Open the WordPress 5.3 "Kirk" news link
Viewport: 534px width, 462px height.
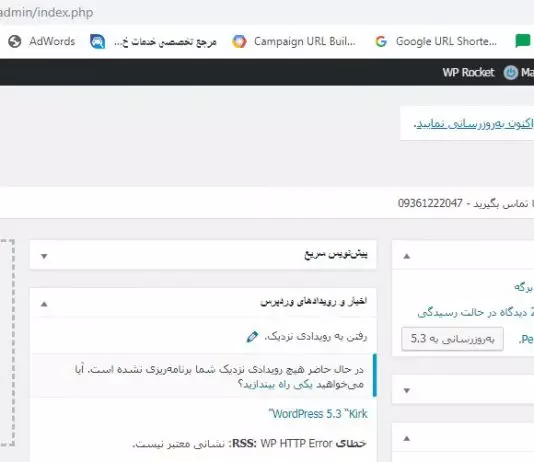318,414
